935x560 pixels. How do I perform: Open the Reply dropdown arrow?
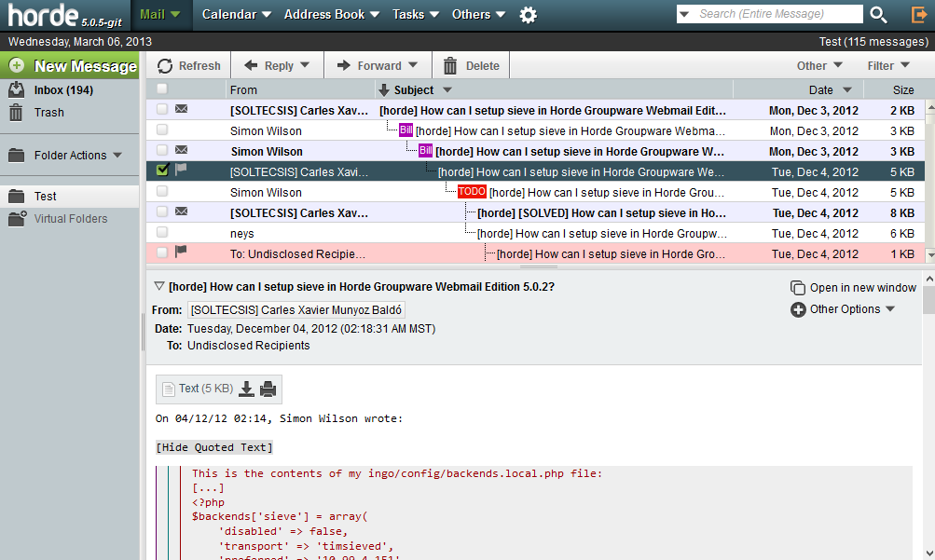[x=305, y=65]
